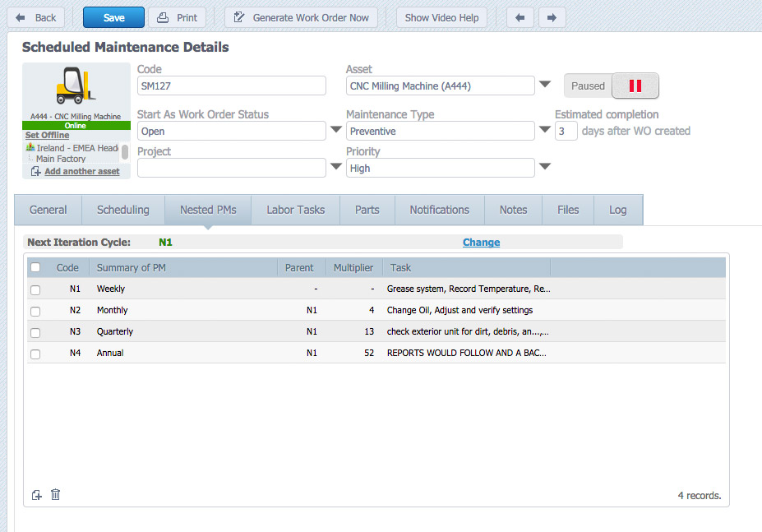
Task: Open the Notifications tab
Action: [439, 210]
